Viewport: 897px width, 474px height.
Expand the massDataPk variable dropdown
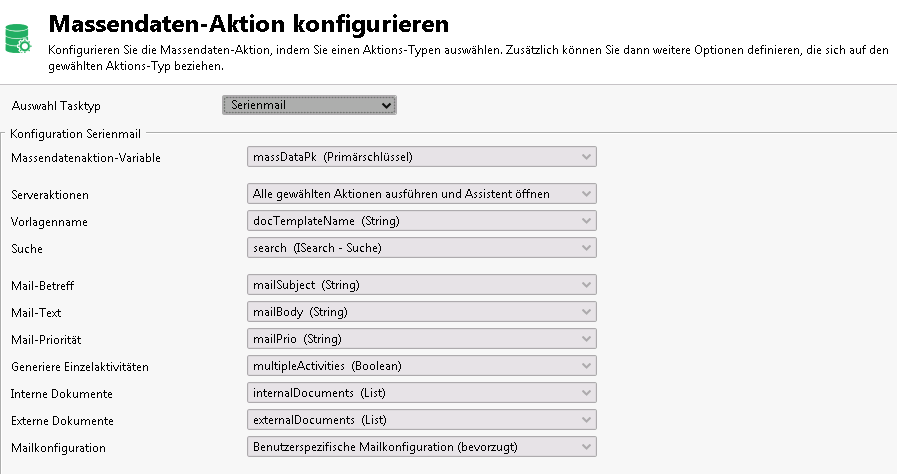coord(421,157)
